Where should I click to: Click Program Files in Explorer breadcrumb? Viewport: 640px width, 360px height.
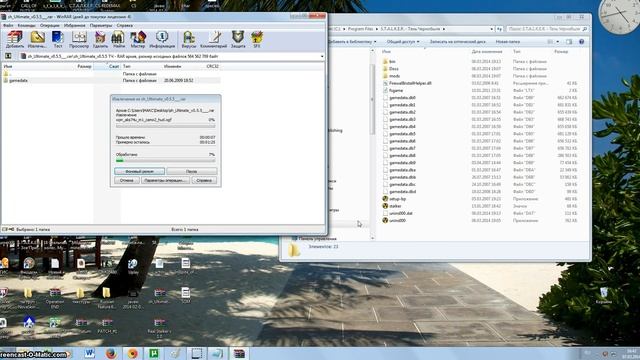(x=361, y=29)
